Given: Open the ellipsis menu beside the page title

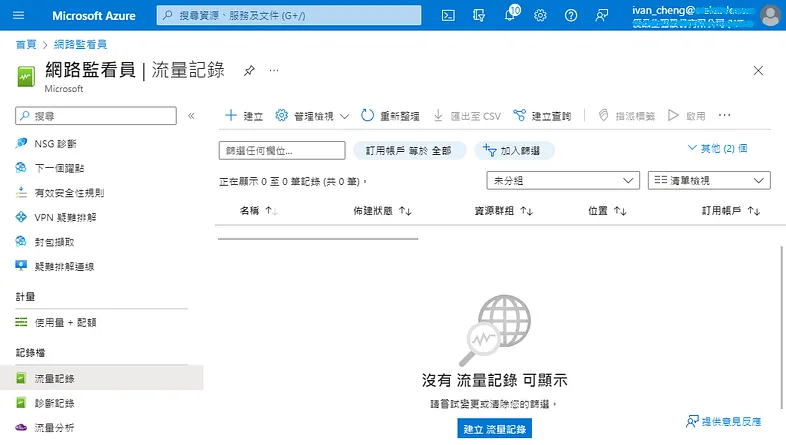Looking at the screenshot, I should [x=274, y=71].
